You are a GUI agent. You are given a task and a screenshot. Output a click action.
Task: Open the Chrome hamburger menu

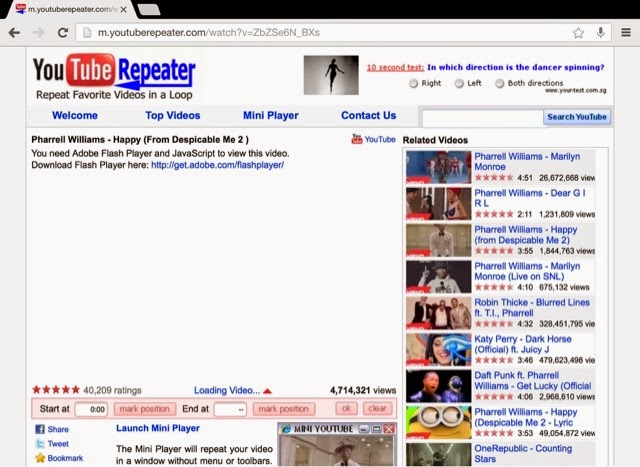tap(626, 32)
